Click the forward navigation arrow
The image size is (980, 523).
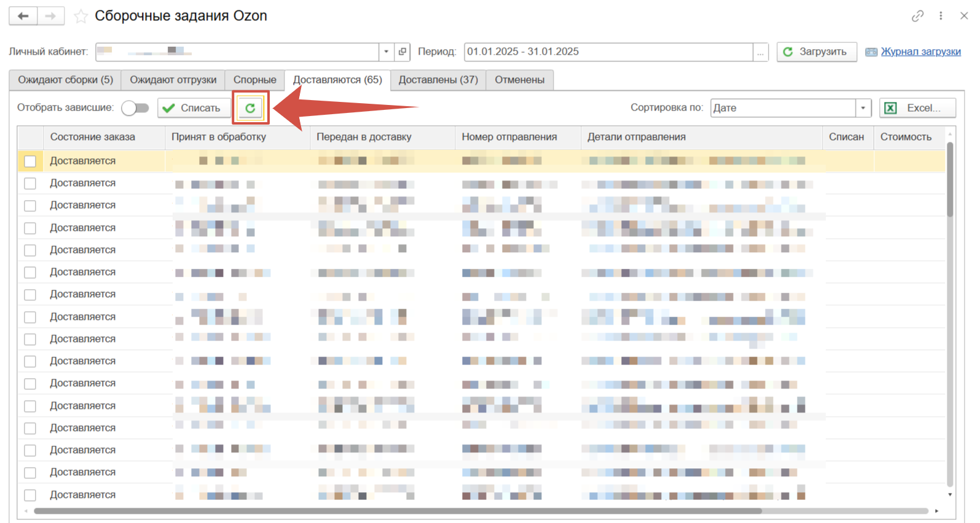tap(51, 16)
